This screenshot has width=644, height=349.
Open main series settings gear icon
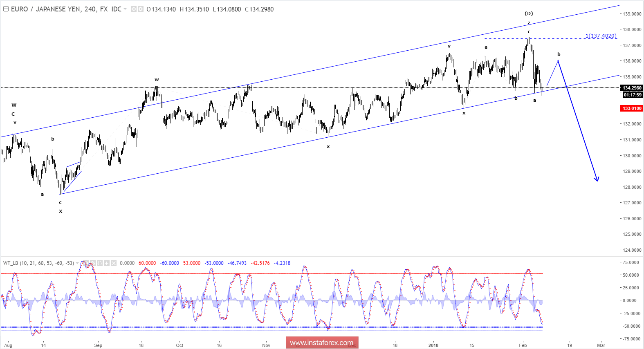coord(141,9)
